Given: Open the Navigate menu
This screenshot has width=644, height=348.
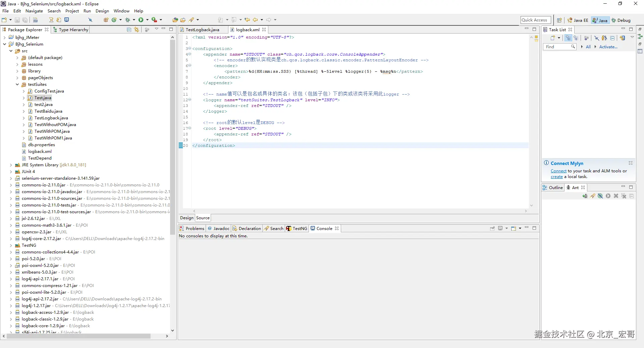Looking at the screenshot, I should tap(34, 11).
